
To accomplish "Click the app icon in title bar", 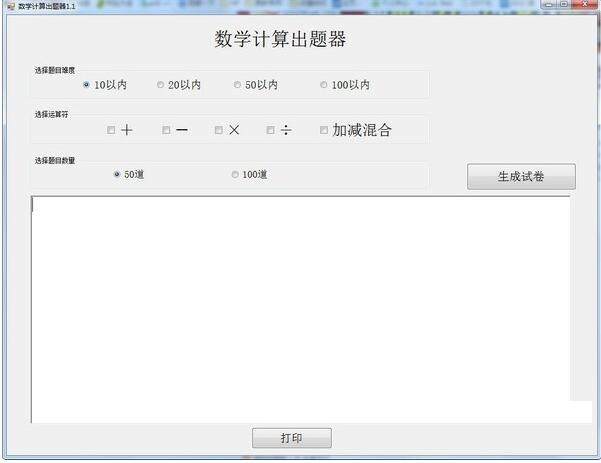I will pyautogui.click(x=11, y=7).
